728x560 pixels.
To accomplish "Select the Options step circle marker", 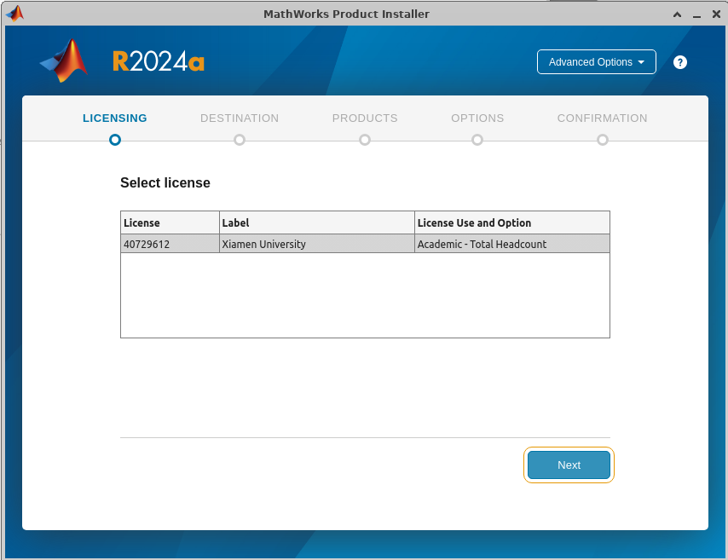I will (477, 140).
